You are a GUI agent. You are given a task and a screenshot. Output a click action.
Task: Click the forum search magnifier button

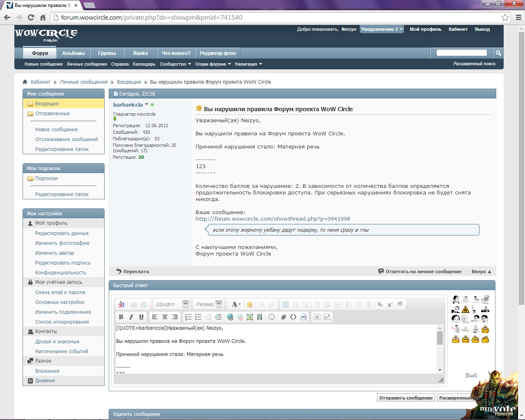(498, 53)
